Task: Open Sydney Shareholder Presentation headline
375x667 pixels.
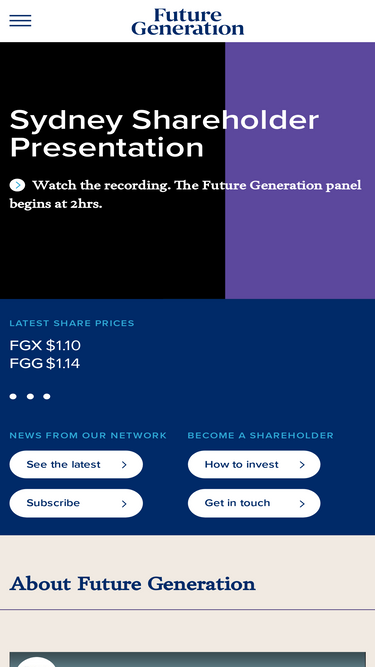Action: pyautogui.click(x=164, y=134)
